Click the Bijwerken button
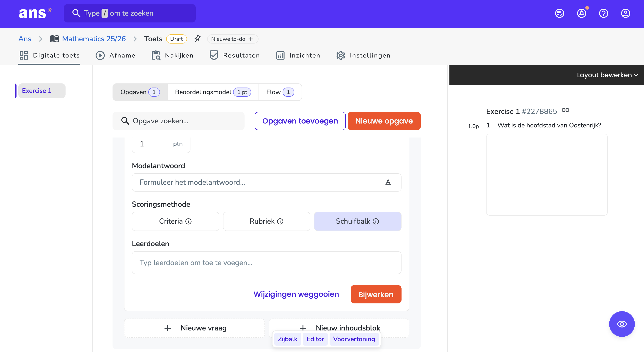The width and height of the screenshot is (644, 352). pyautogui.click(x=376, y=294)
